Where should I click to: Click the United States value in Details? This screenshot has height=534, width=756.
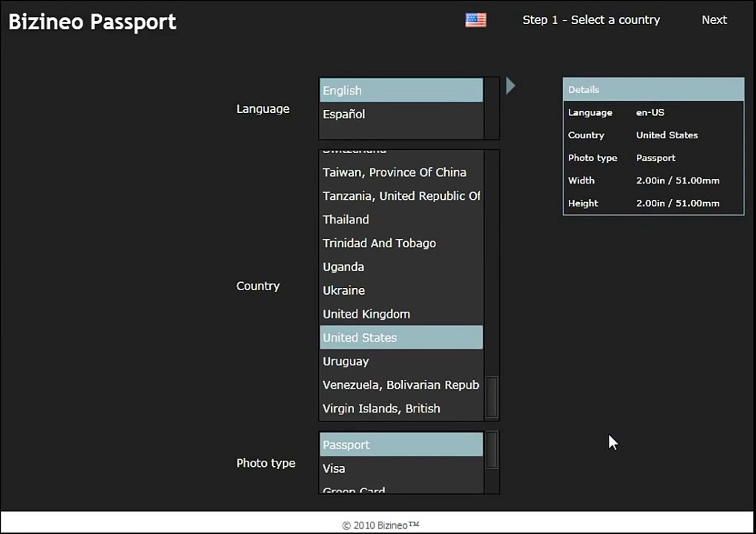[x=667, y=135]
